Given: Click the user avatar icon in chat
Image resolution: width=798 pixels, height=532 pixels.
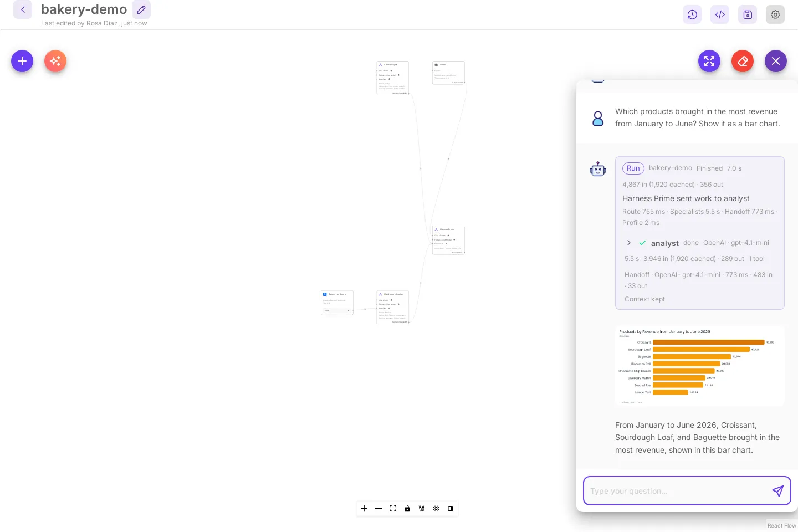Looking at the screenshot, I should [x=598, y=119].
